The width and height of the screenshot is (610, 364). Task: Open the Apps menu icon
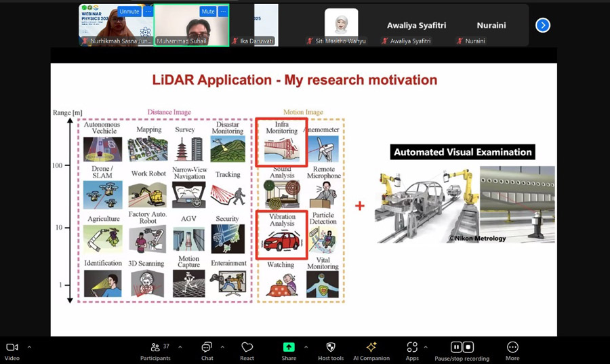click(412, 348)
